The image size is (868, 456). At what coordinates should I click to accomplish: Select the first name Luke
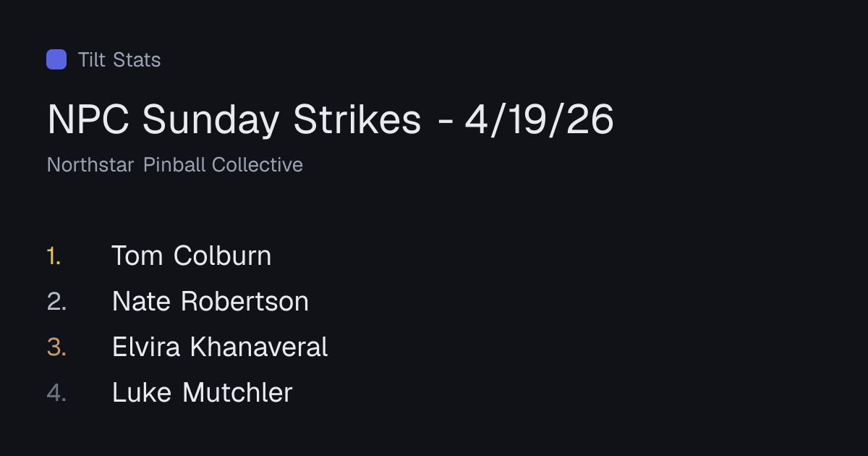coord(142,392)
